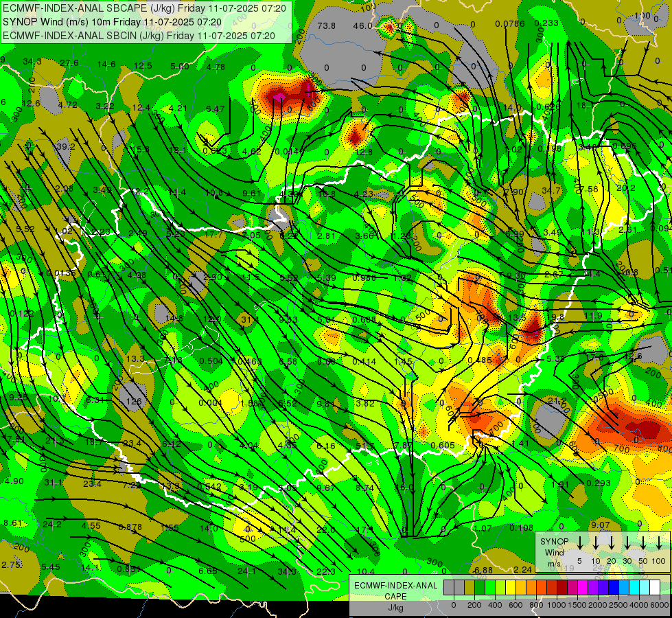Click the 6.88 value near legend
This screenshot has height=618, width=672.
(483, 570)
